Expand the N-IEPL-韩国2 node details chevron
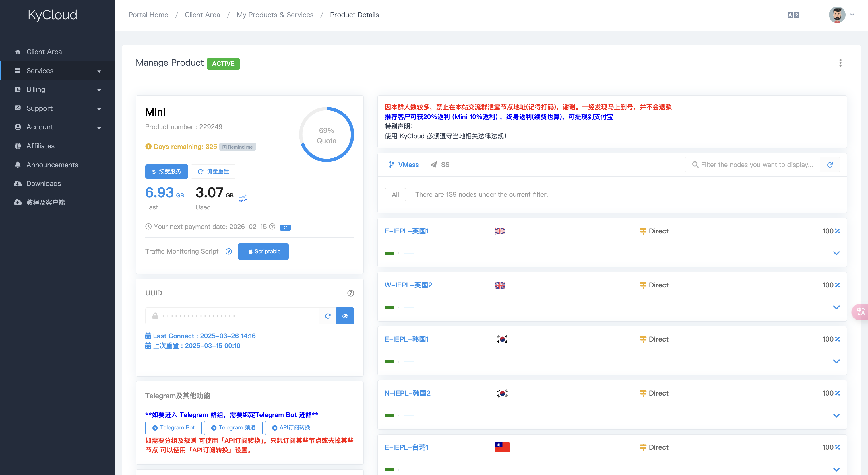Screen dimensions: 868x475 (836, 415)
